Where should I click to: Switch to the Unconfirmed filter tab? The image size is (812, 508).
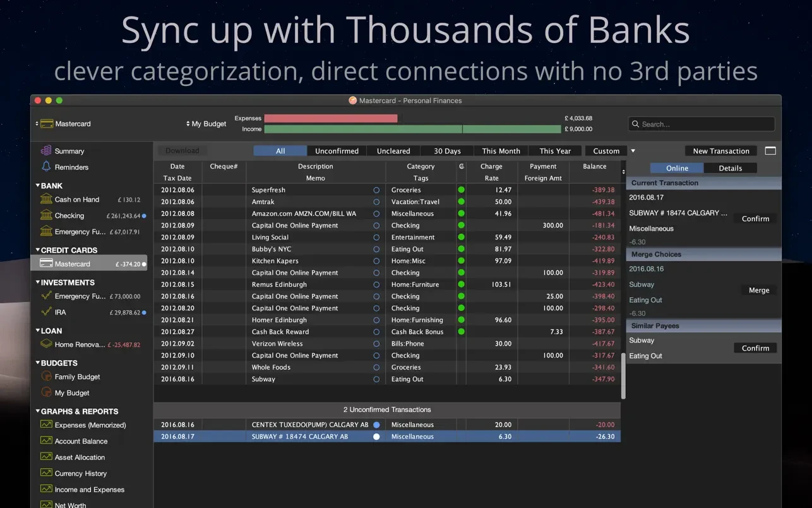click(x=337, y=151)
